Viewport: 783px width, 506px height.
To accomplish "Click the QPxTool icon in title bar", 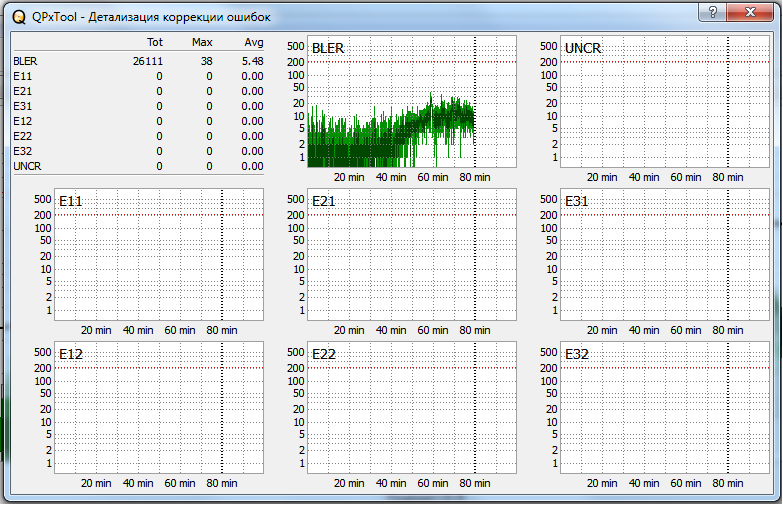I will tap(19, 17).
